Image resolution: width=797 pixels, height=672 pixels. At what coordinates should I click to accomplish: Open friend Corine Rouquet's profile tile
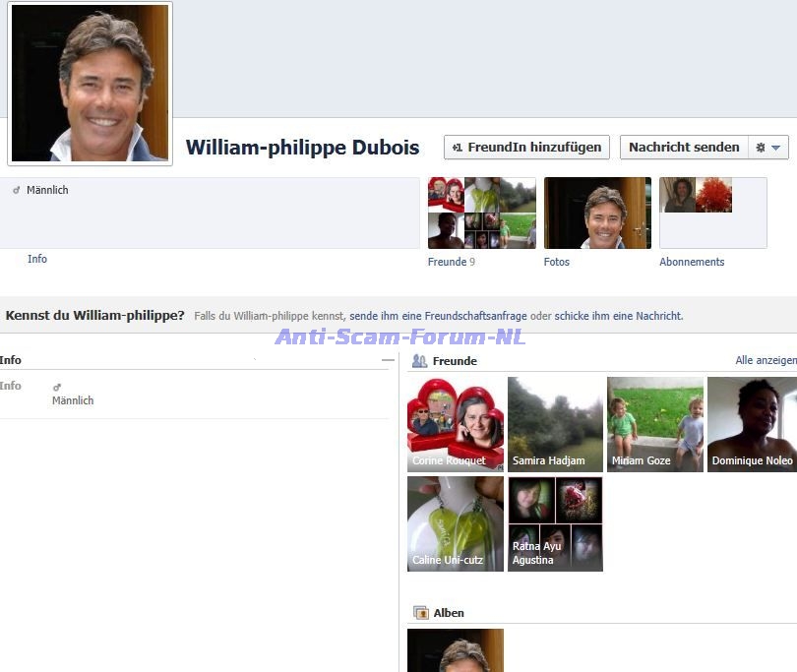456,424
